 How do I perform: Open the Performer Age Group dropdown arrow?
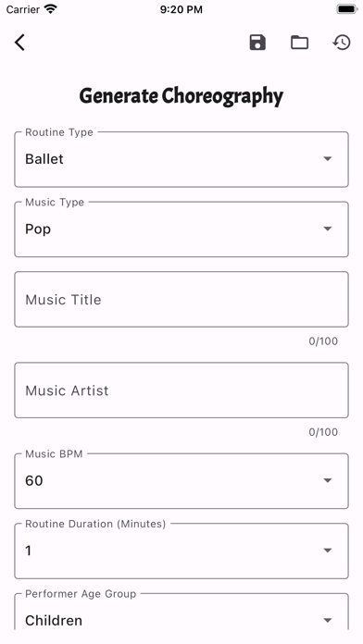(x=327, y=620)
